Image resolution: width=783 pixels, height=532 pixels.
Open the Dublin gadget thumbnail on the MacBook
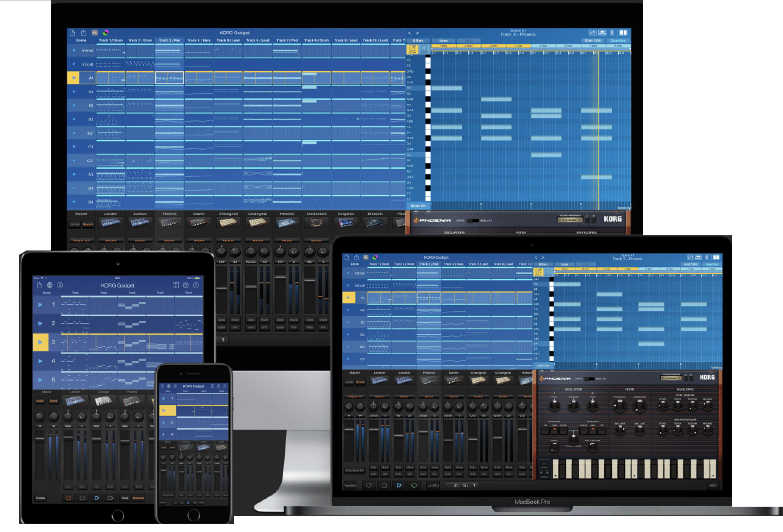(x=454, y=381)
